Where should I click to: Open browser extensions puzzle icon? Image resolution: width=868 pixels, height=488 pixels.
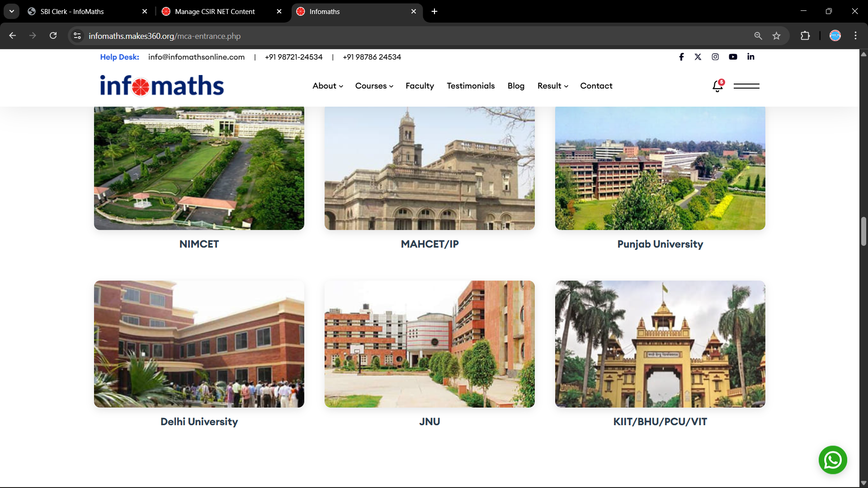point(805,36)
